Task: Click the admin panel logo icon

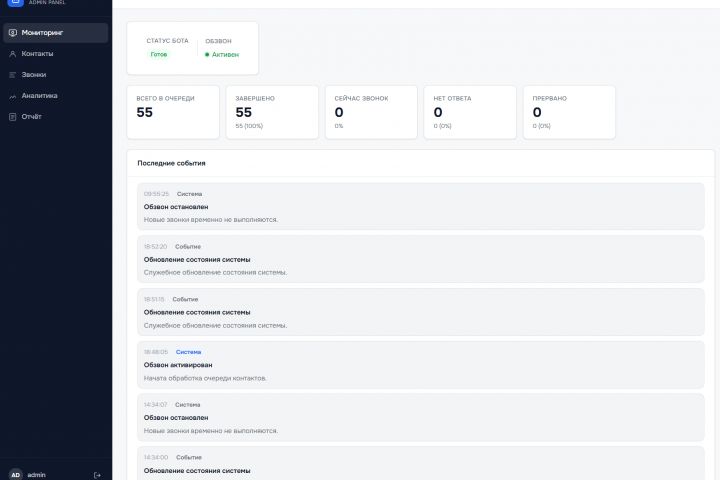Action: click(14, 3)
